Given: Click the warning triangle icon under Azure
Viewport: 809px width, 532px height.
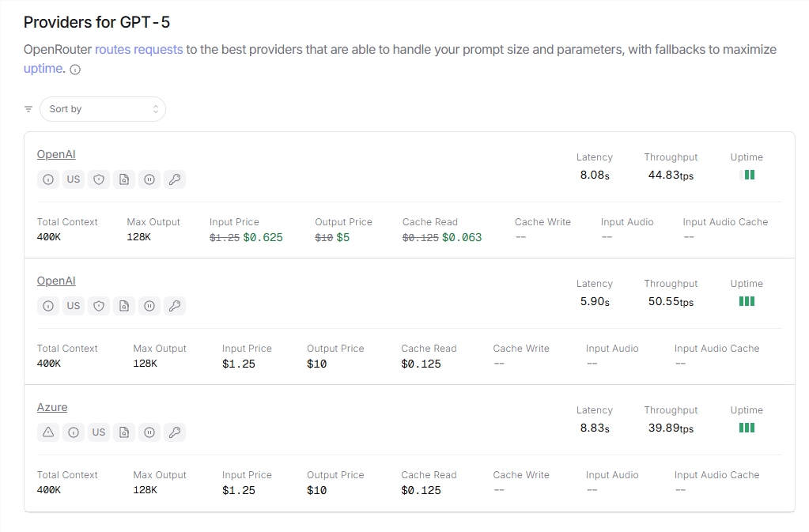Looking at the screenshot, I should [48, 432].
